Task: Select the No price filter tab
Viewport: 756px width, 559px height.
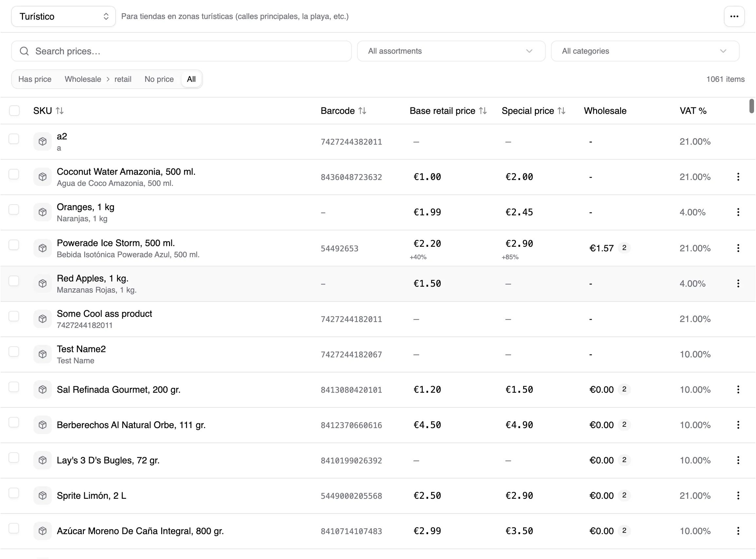Action: click(159, 79)
